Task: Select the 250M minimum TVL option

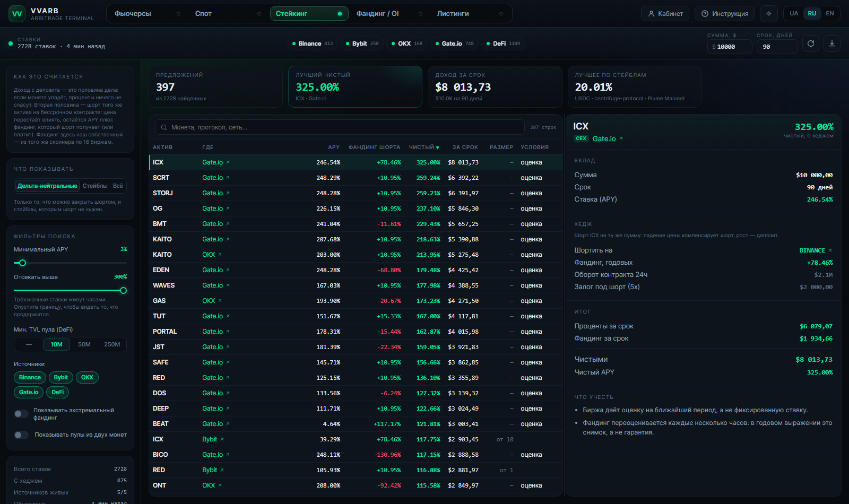Action: coord(112,345)
